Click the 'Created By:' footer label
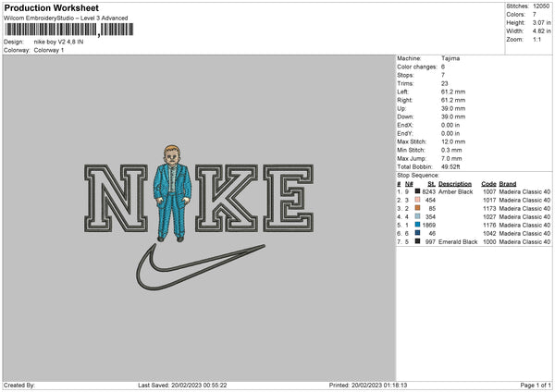This screenshot has width=555, height=392. pos(19,386)
